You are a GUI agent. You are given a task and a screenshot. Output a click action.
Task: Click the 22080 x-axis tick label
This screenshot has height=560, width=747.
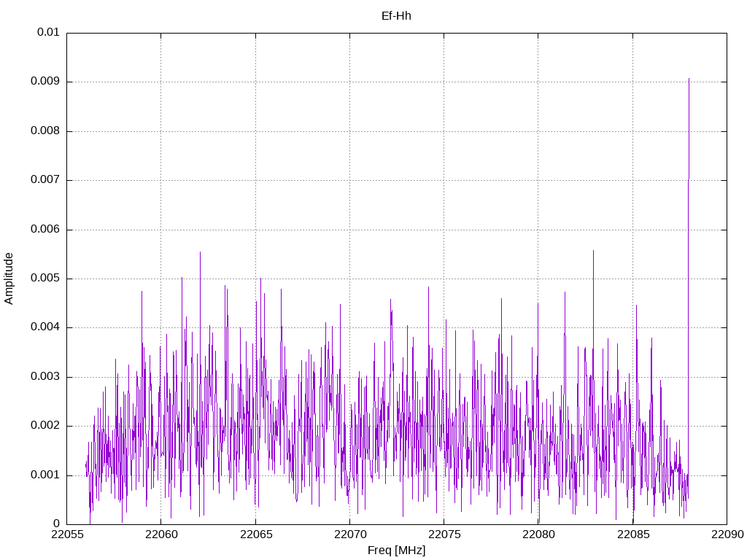coord(538,536)
